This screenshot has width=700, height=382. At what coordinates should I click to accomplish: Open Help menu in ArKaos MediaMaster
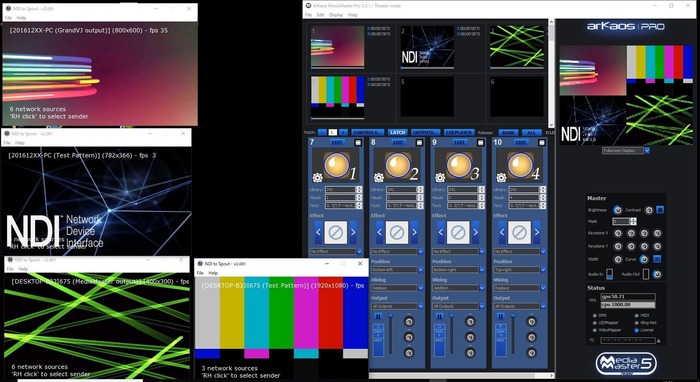pyautogui.click(x=353, y=15)
